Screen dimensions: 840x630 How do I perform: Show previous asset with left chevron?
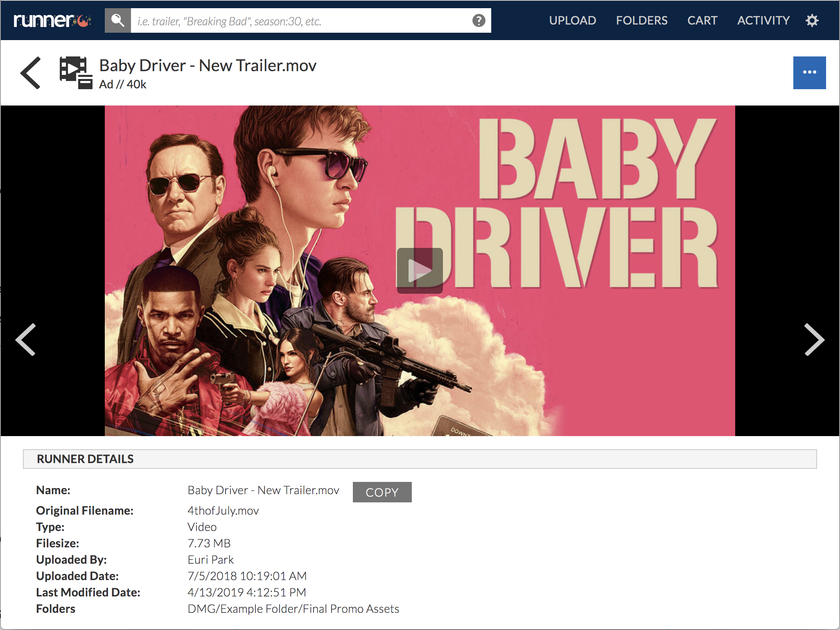[25, 340]
